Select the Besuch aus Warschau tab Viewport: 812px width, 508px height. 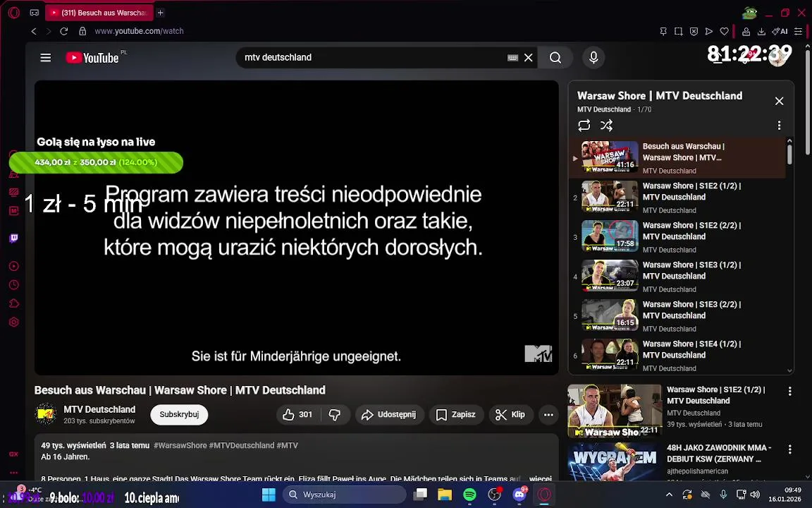pyautogui.click(x=99, y=13)
